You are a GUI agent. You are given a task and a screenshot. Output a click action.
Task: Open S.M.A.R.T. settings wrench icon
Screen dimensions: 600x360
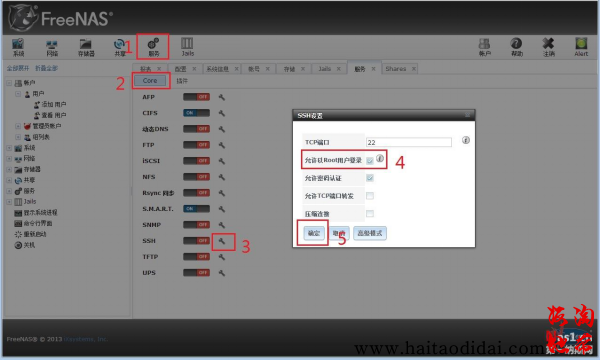(222, 209)
